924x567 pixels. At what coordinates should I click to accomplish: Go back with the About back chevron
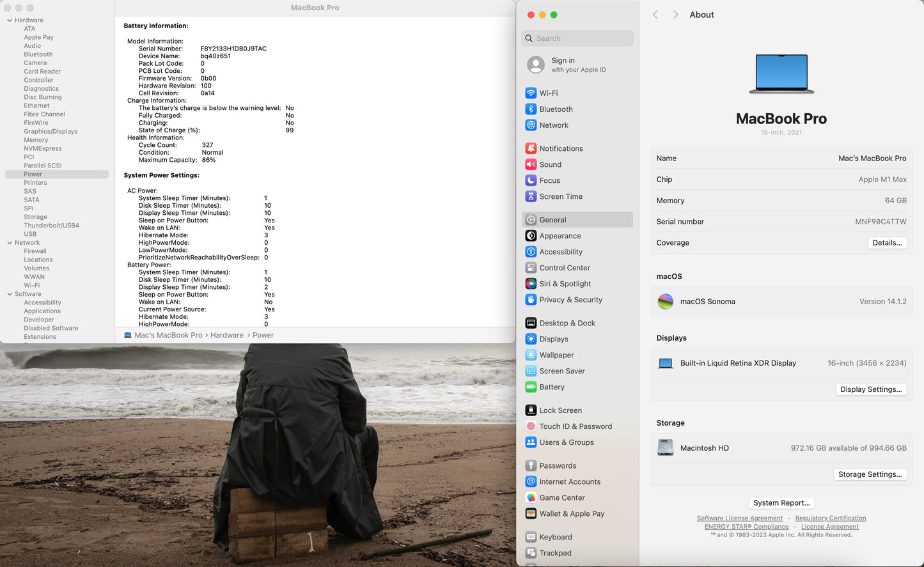(655, 15)
